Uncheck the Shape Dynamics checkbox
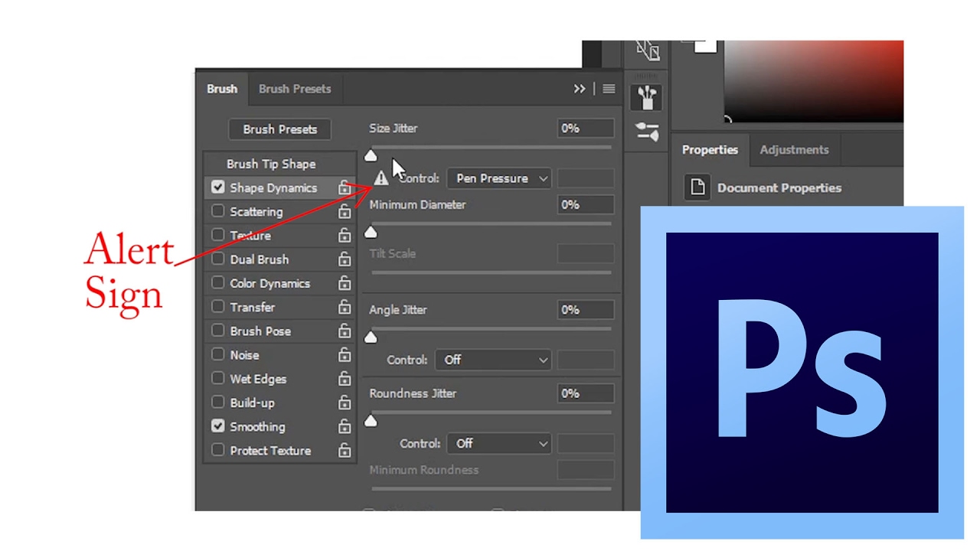 pos(218,187)
